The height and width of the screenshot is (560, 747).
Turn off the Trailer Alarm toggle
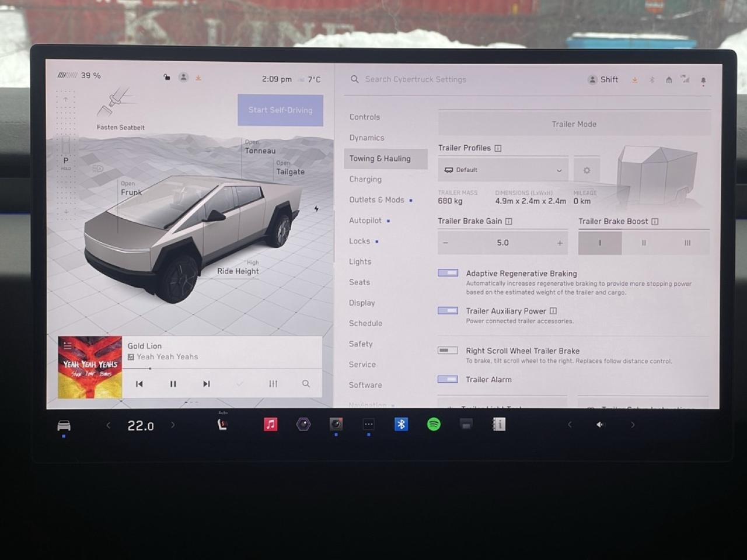(448, 379)
